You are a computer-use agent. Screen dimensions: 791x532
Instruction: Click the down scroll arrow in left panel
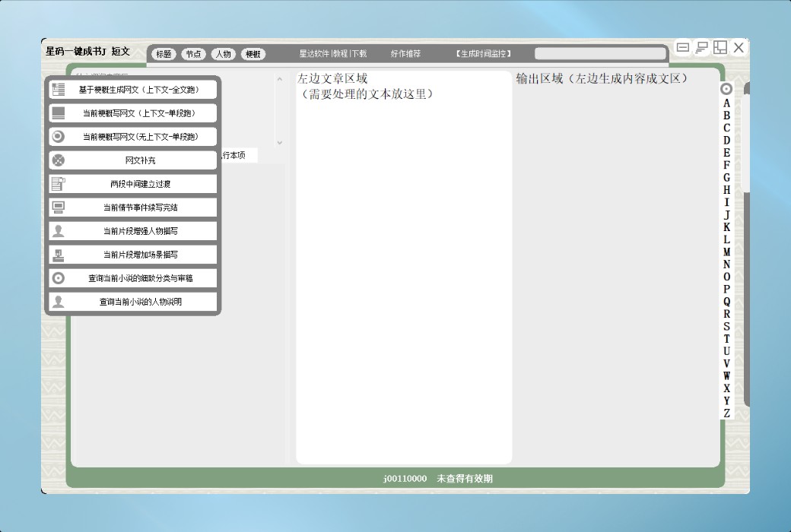click(279, 142)
